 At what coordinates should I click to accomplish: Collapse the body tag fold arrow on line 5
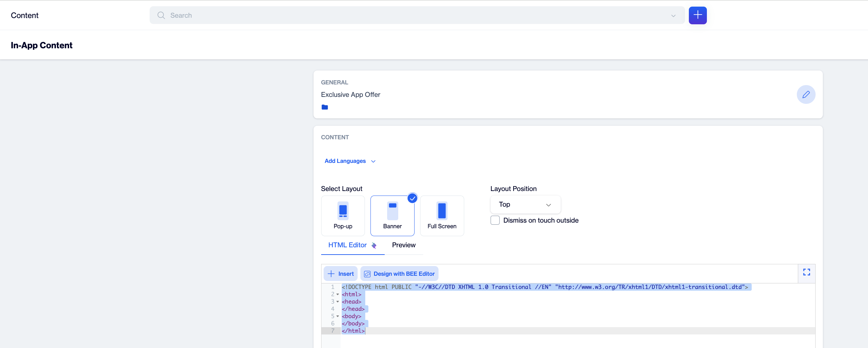click(337, 316)
